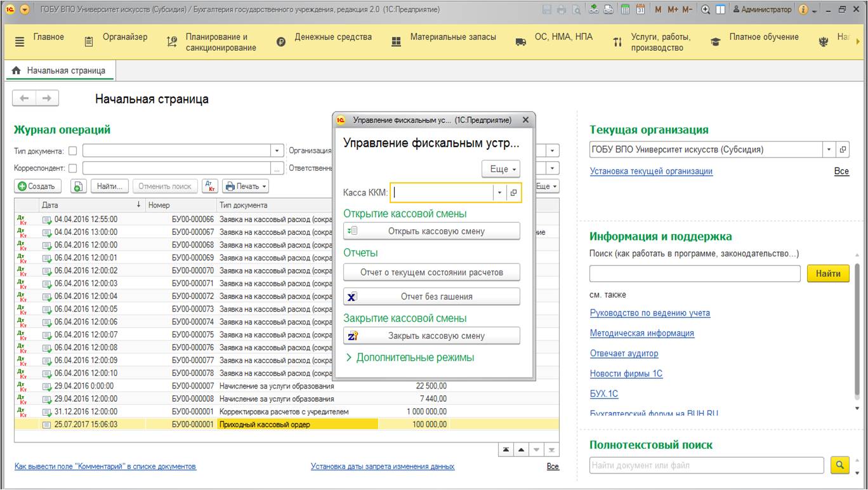Screen dimensions: 868x490
Task: Open the Материальные запасы section
Action: coord(453,37)
